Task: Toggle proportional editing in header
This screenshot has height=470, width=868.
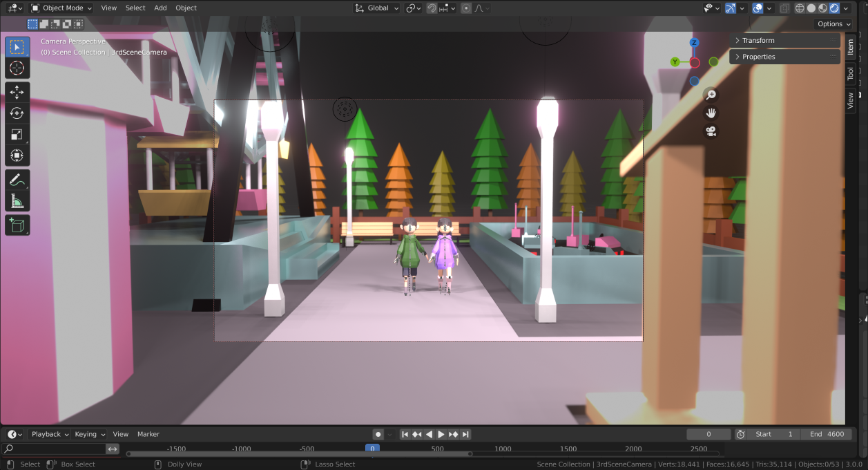Action: [x=466, y=8]
